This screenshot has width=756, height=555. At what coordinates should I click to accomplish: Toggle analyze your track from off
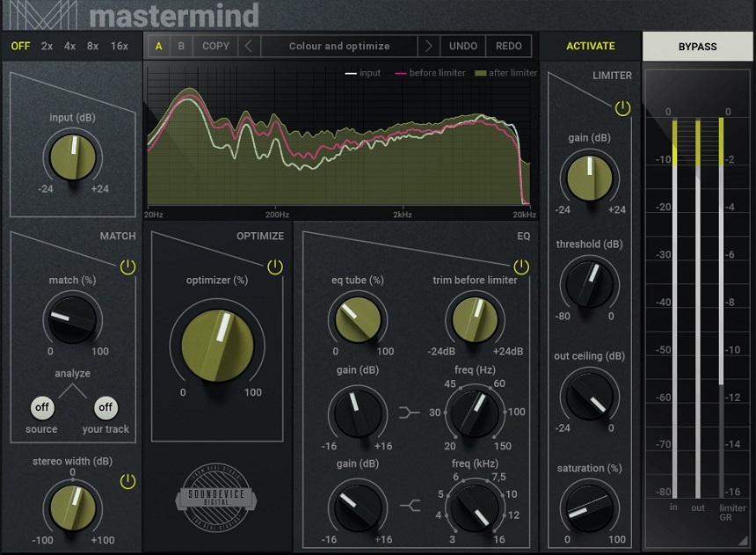point(105,408)
